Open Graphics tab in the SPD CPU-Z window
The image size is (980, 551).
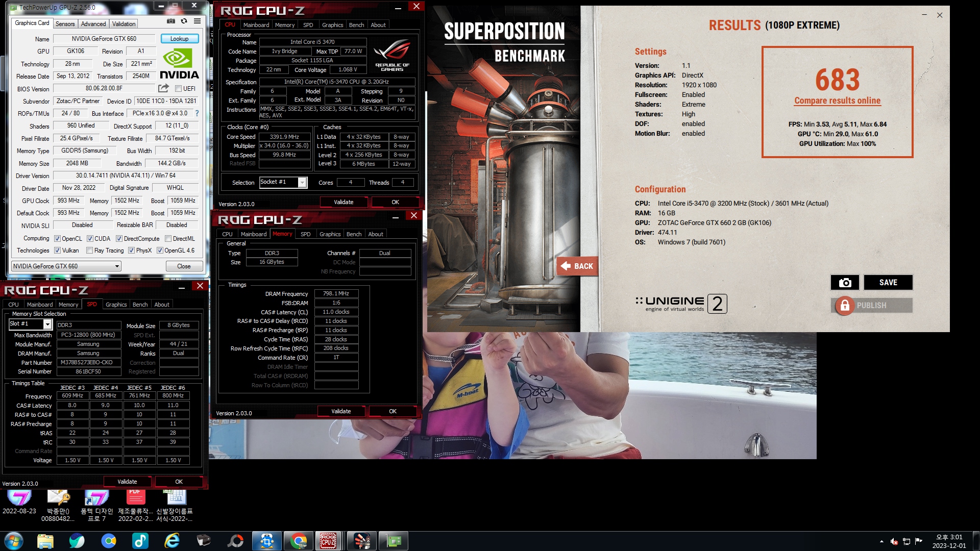[116, 304]
